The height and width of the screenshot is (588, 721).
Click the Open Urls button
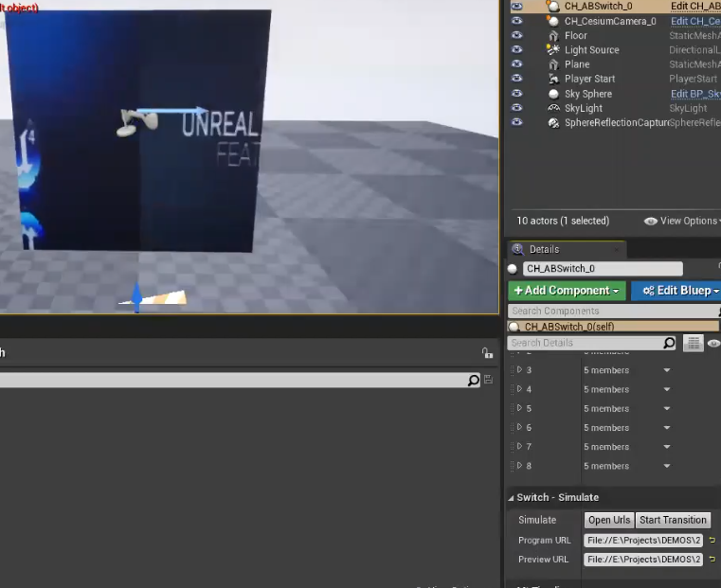609,520
